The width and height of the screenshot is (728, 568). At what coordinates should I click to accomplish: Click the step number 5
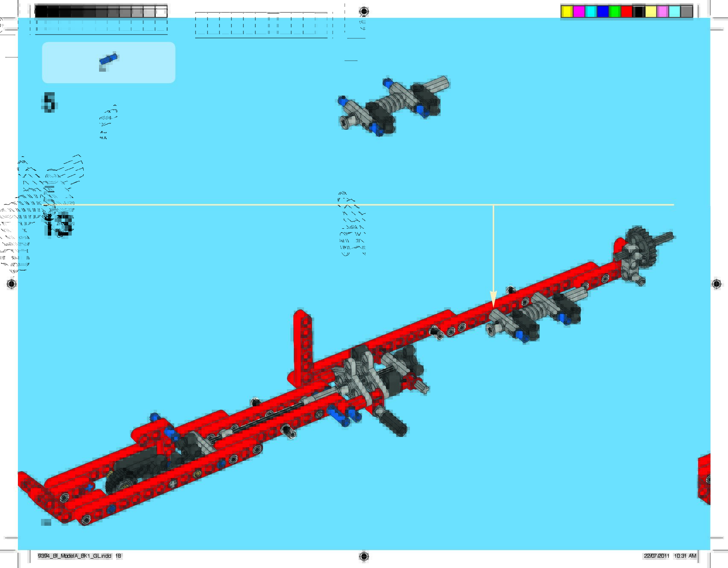pyautogui.click(x=49, y=103)
